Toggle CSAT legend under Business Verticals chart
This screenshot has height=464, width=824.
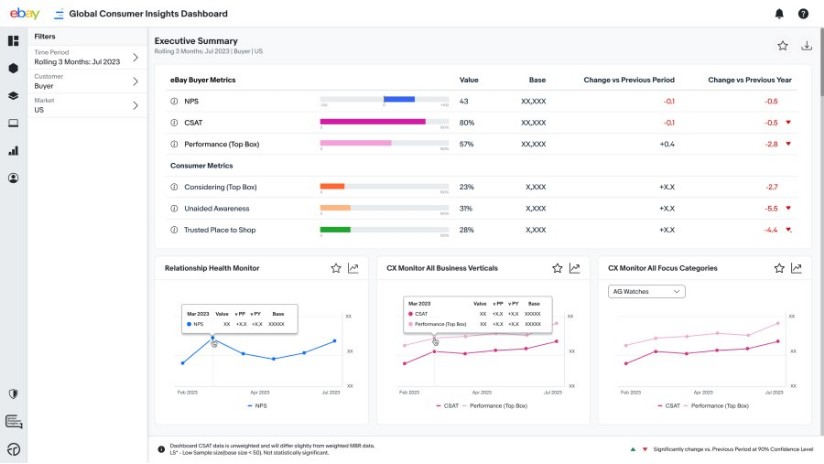pos(447,406)
